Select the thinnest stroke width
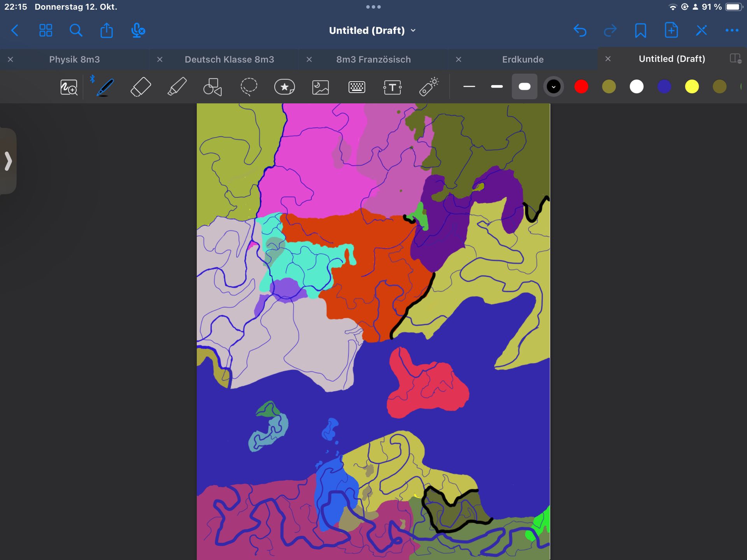Image resolution: width=747 pixels, height=560 pixels. click(469, 86)
